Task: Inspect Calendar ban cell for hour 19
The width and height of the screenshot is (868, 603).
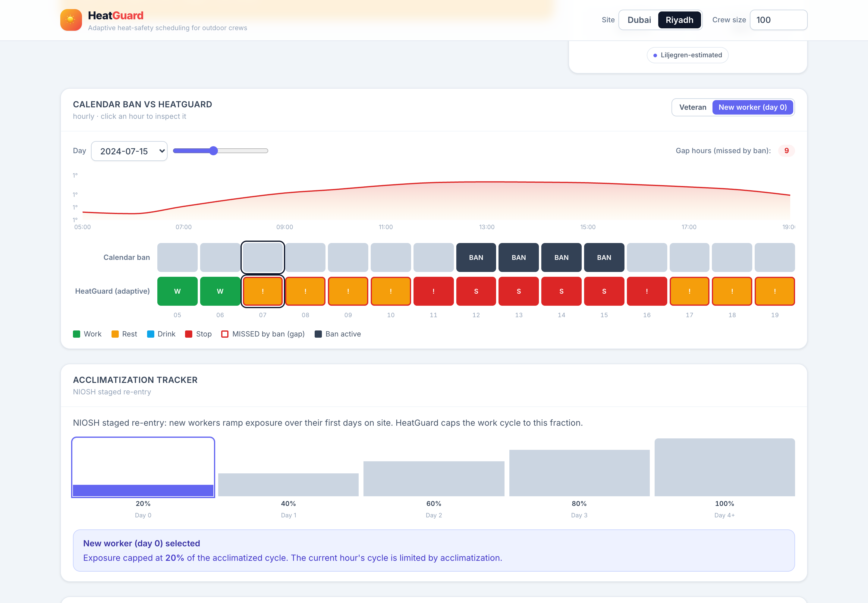Action: tap(775, 257)
